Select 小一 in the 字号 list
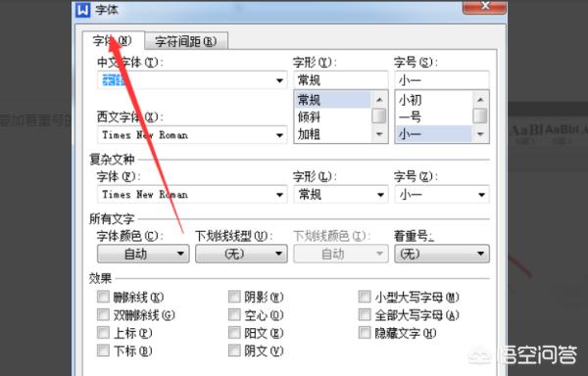Screen dimensions: 588x376 click(x=433, y=134)
